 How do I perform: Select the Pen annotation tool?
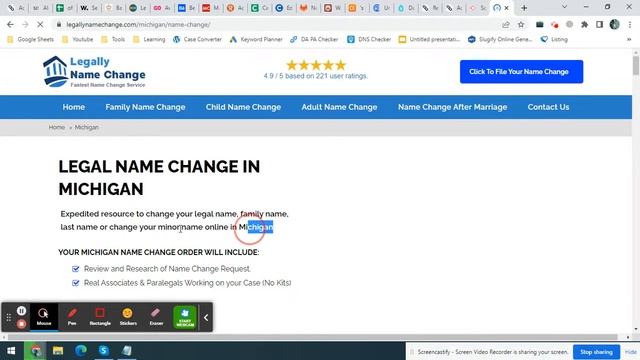click(x=72, y=317)
